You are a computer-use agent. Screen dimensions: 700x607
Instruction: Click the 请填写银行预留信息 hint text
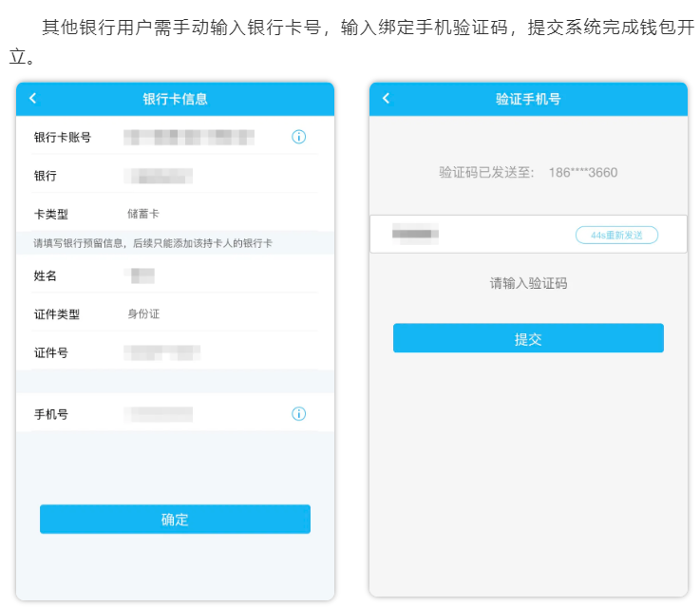click(153, 244)
